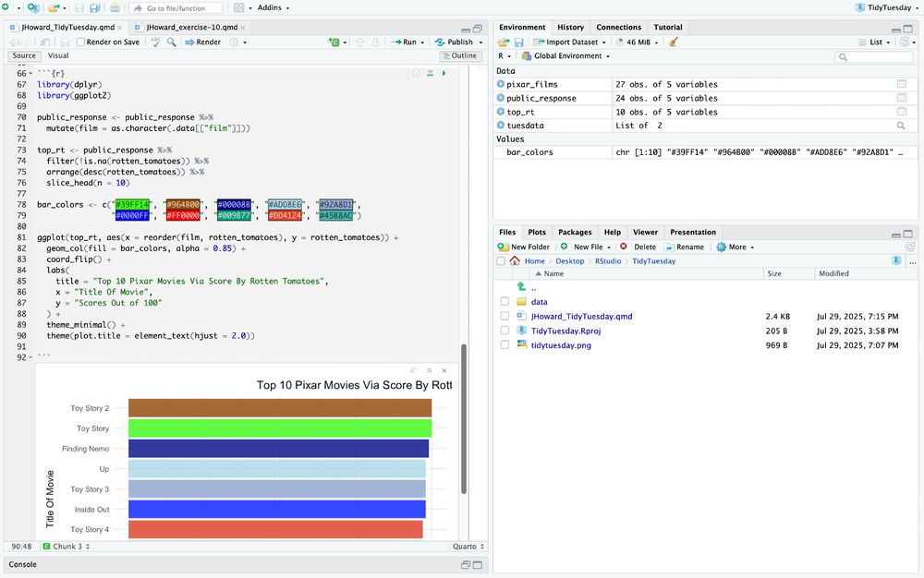This screenshot has width=924, height=578.
Task: Clear the chunk output with X icon
Action: [444, 370]
